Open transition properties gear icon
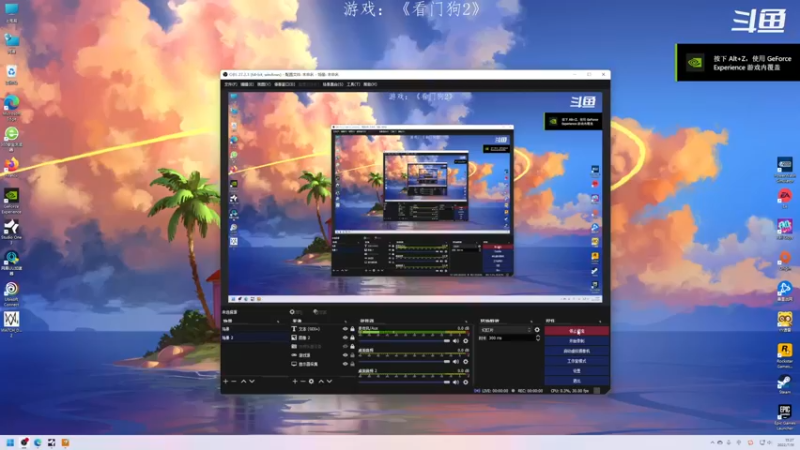Image resolution: width=800 pixels, height=450 pixels. pos(537,330)
